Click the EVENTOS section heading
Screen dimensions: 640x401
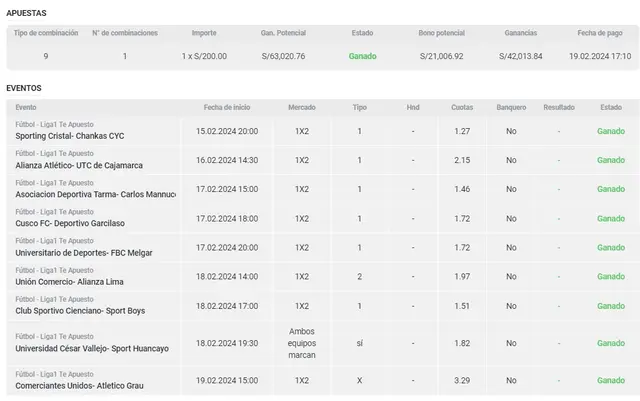click(24, 88)
